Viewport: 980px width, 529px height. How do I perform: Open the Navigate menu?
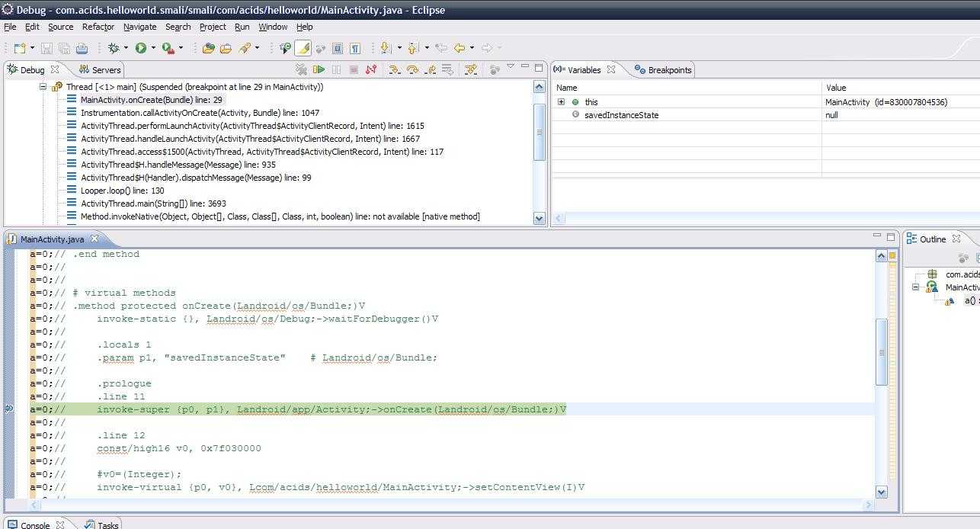(139, 27)
